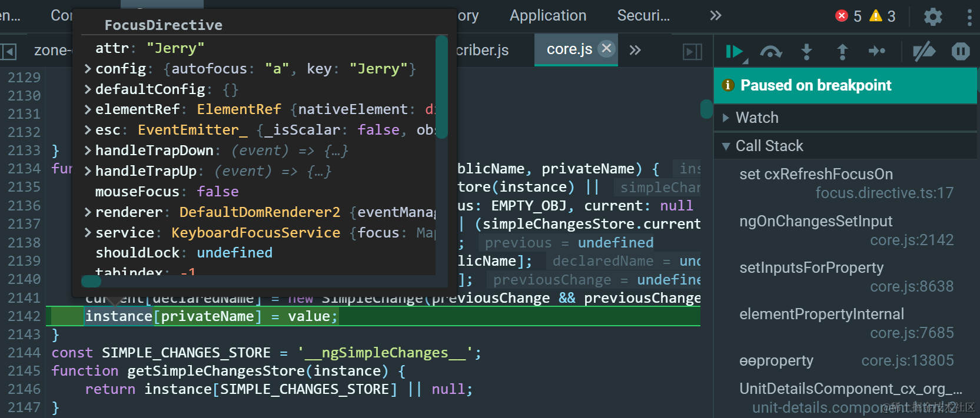Click the shouldLock undefined property
The height and width of the screenshot is (418, 980).
[184, 253]
